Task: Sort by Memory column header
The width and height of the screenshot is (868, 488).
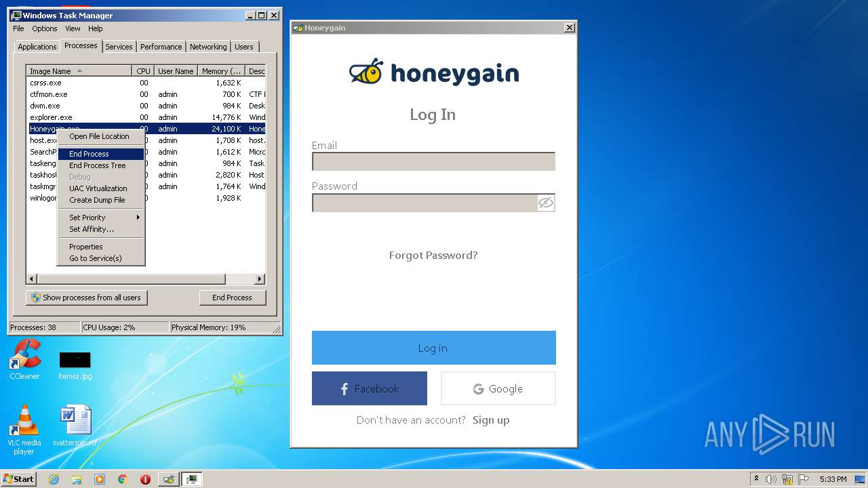Action: tap(222, 71)
